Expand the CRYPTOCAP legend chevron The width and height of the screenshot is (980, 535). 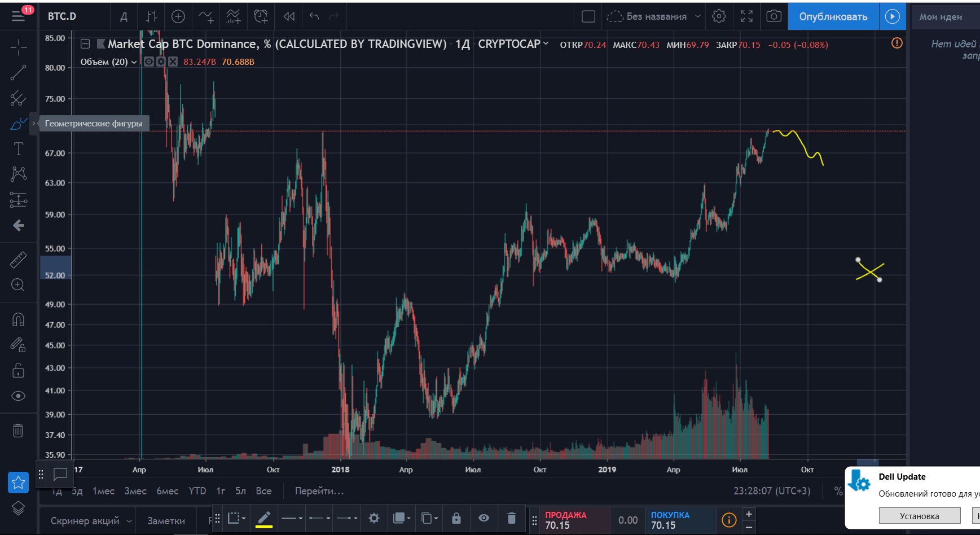546,43
